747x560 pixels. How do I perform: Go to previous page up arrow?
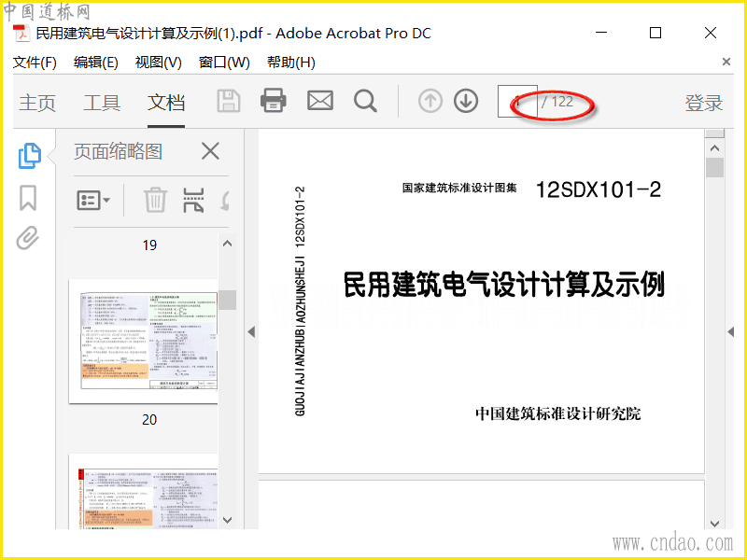coord(430,101)
